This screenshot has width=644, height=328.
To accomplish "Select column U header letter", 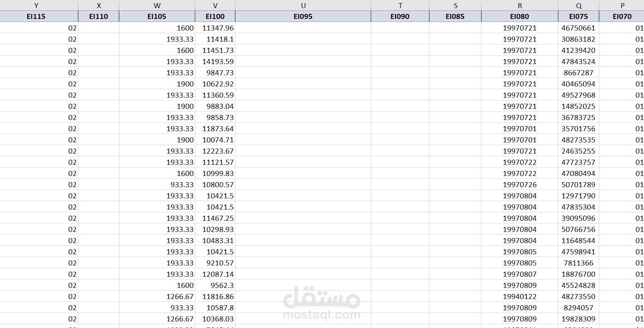I will tap(303, 5).
